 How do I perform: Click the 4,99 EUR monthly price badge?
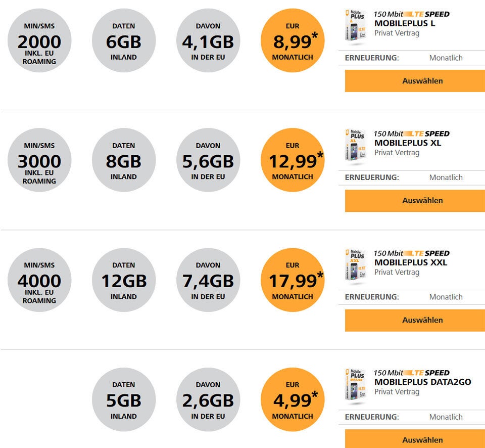[293, 399]
